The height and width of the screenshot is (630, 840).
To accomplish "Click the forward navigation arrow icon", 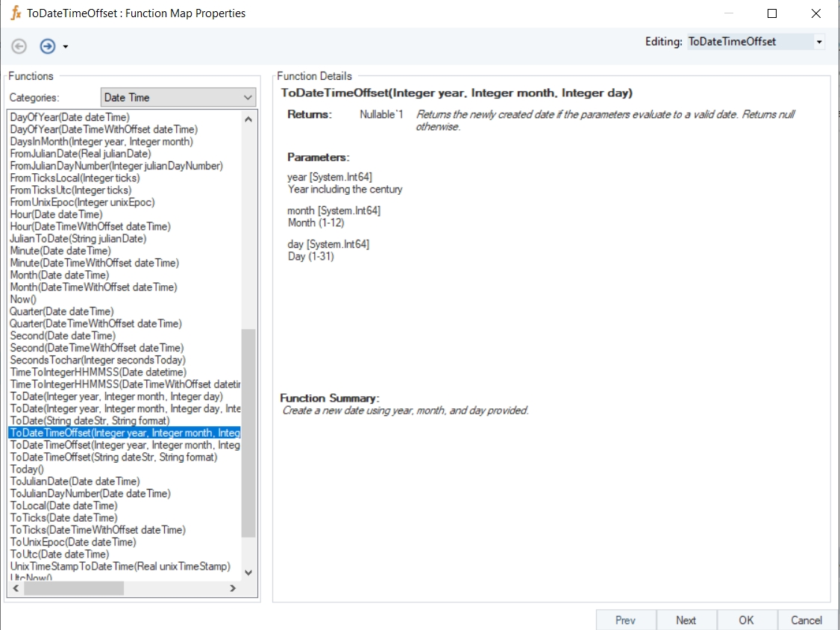I will point(48,46).
